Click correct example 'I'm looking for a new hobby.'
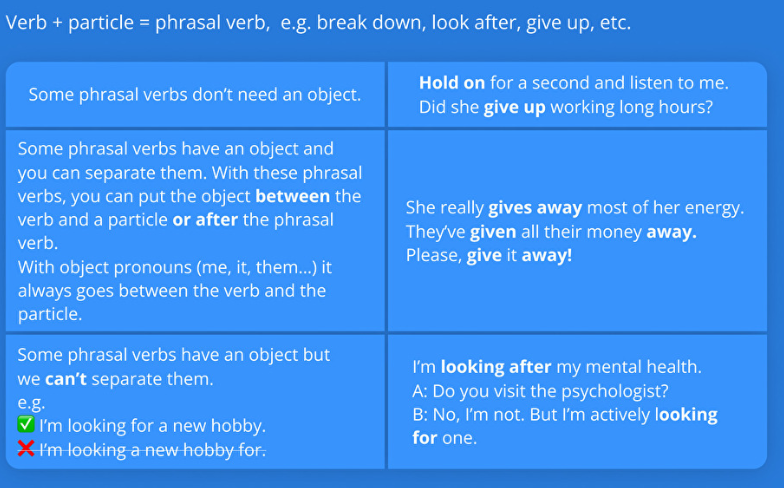 (x=152, y=426)
